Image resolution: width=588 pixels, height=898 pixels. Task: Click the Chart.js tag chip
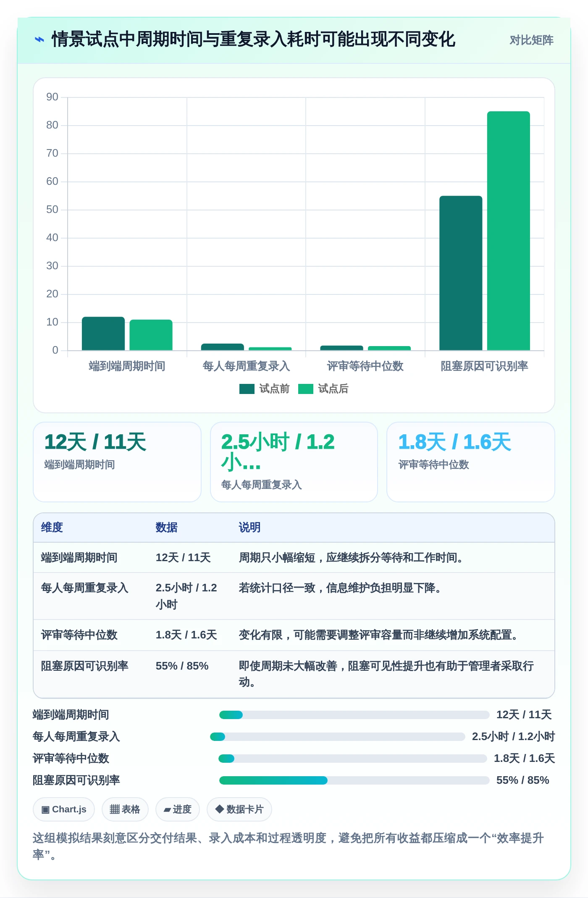click(x=64, y=809)
